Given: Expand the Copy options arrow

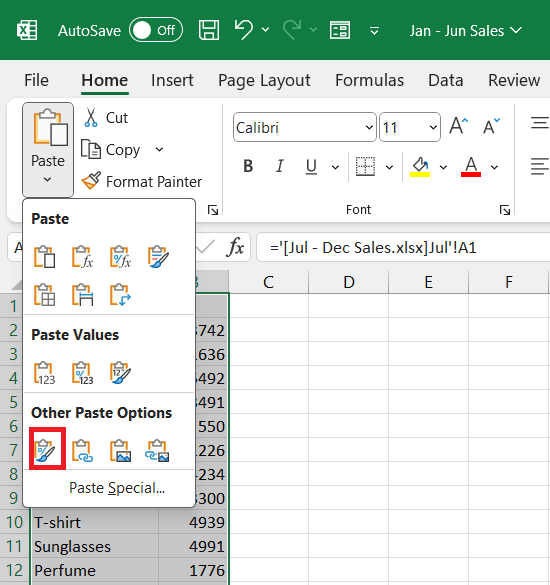Looking at the screenshot, I should pyautogui.click(x=159, y=150).
